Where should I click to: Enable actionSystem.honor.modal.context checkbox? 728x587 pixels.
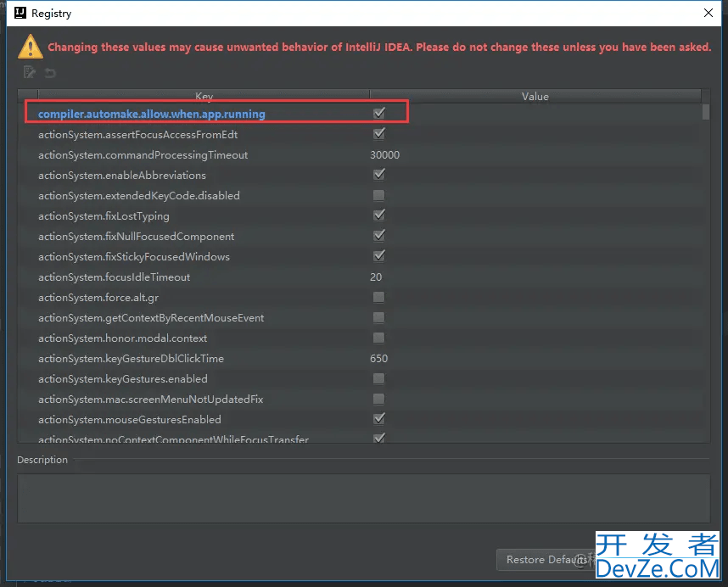379,338
